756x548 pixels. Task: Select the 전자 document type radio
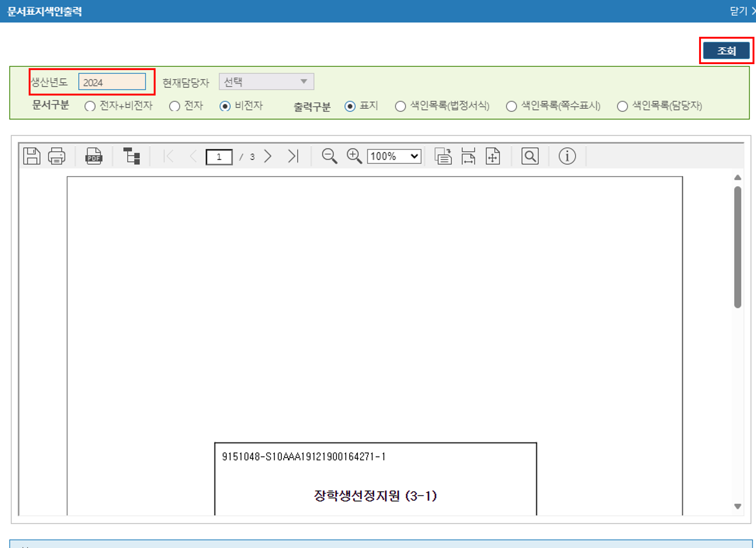click(175, 106)
